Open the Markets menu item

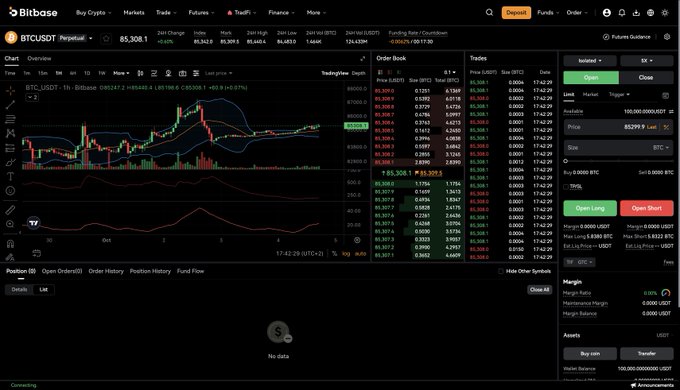(134, 13)
